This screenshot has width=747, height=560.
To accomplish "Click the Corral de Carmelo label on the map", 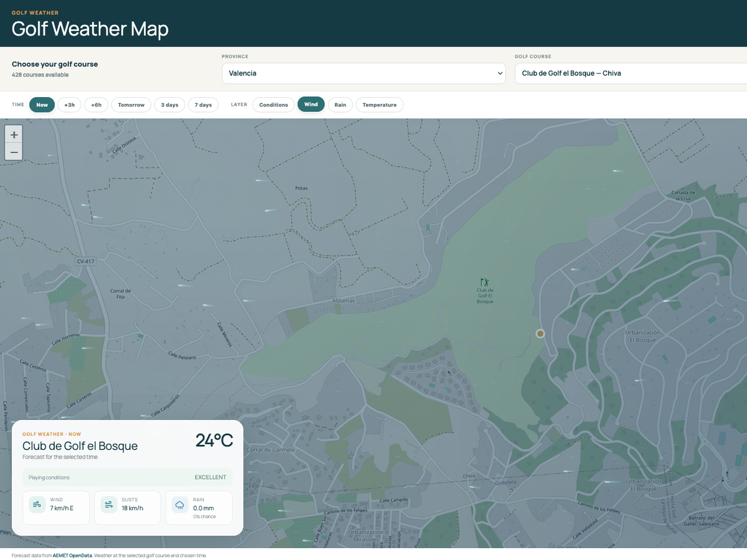I will pyautogui.click(x=270, y=449).
